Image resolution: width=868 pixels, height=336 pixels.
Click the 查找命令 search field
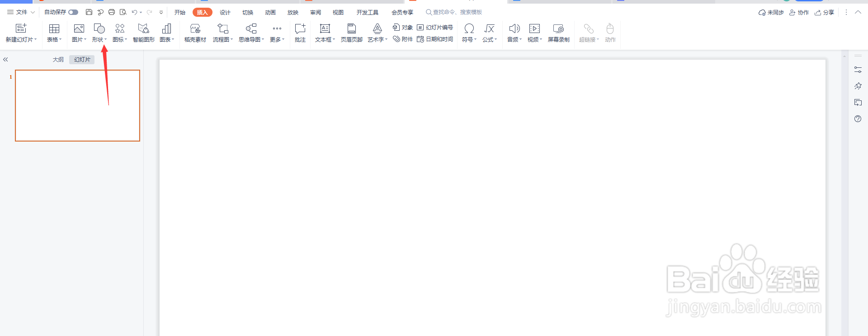coord(454,12)
